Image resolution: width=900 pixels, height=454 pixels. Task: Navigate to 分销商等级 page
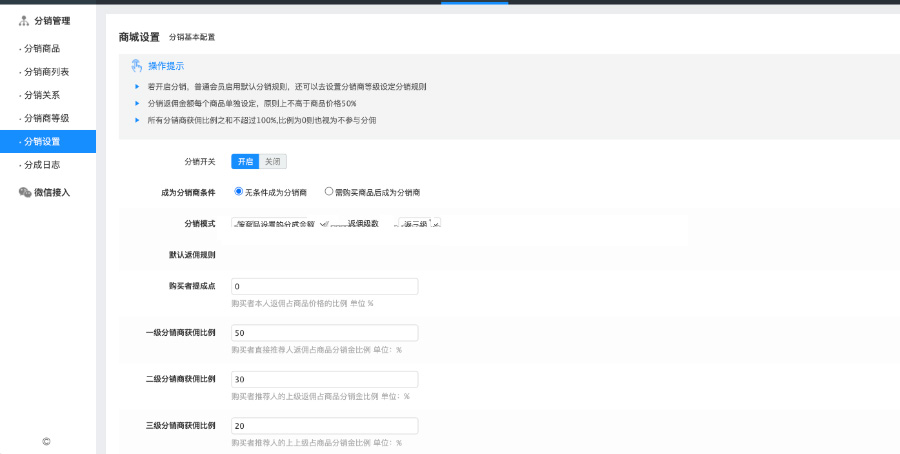point(46,118)
